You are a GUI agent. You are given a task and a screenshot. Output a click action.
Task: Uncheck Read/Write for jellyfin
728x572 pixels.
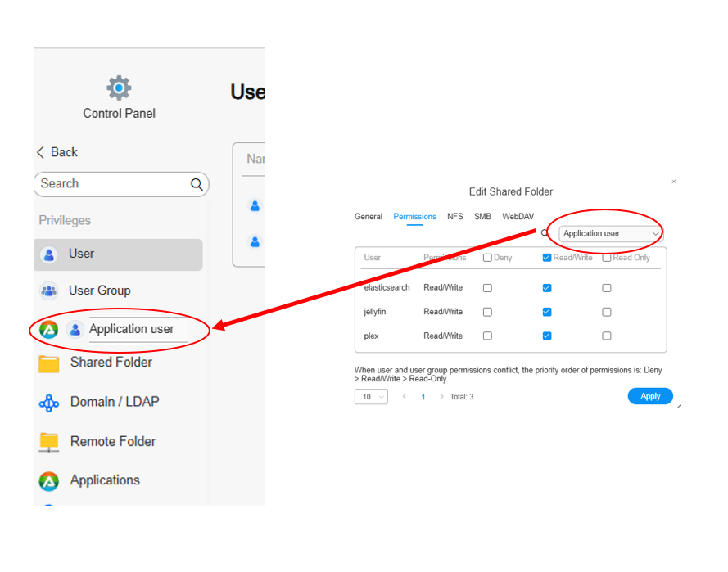(547, 312)
